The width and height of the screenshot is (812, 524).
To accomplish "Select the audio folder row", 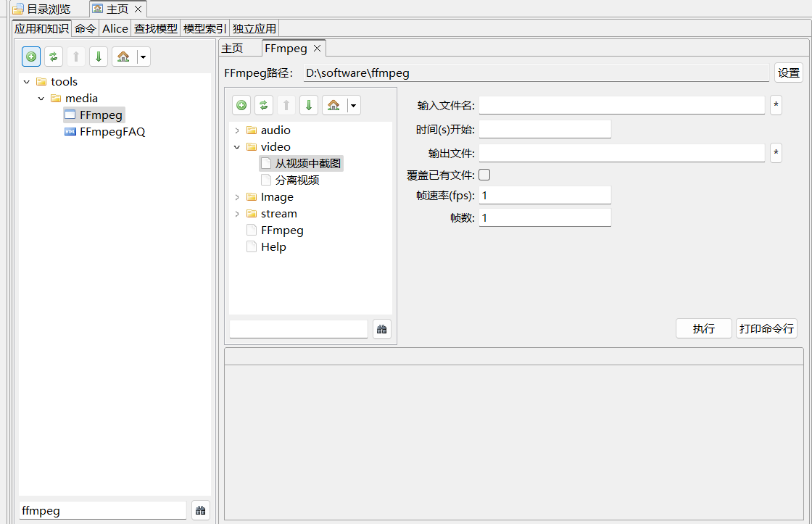I will click(x=269, y=130).
